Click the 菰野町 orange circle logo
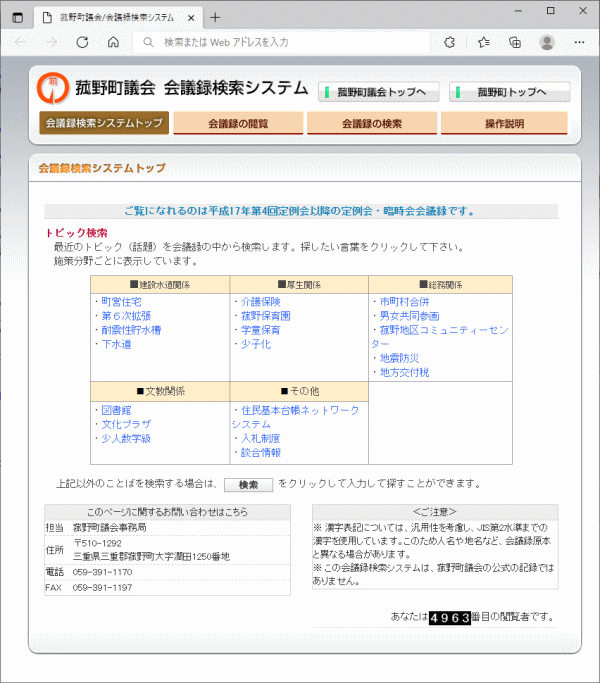This screenshot has height=683, width=600. tap(53, 88)
